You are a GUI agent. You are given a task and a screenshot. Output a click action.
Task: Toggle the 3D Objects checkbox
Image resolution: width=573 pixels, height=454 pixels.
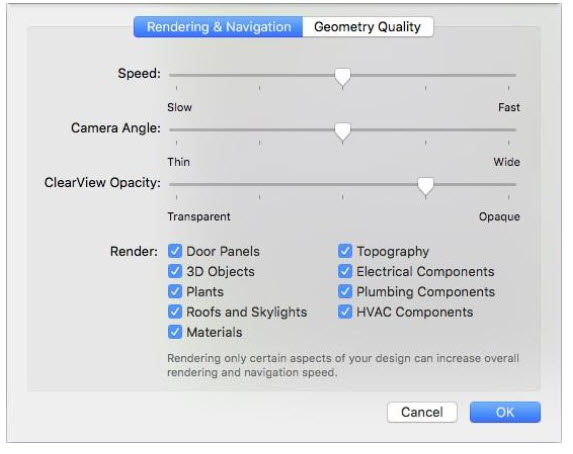pos(175,271)
